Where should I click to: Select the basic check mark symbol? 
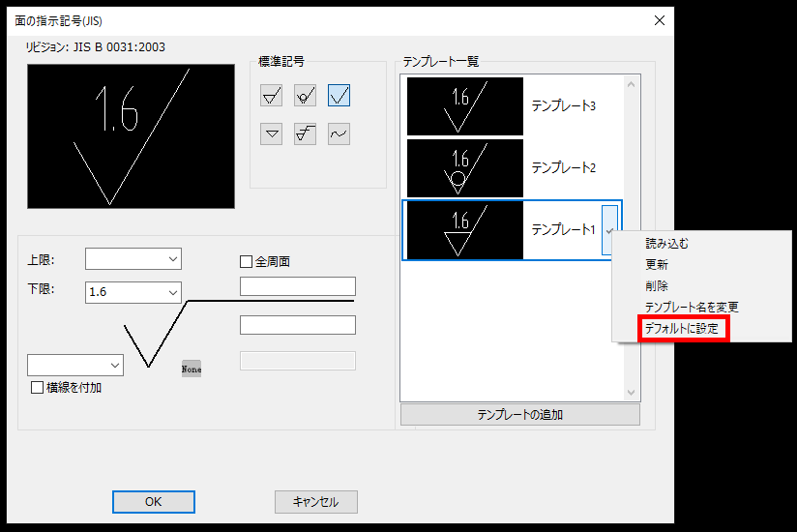coord(339,95)
